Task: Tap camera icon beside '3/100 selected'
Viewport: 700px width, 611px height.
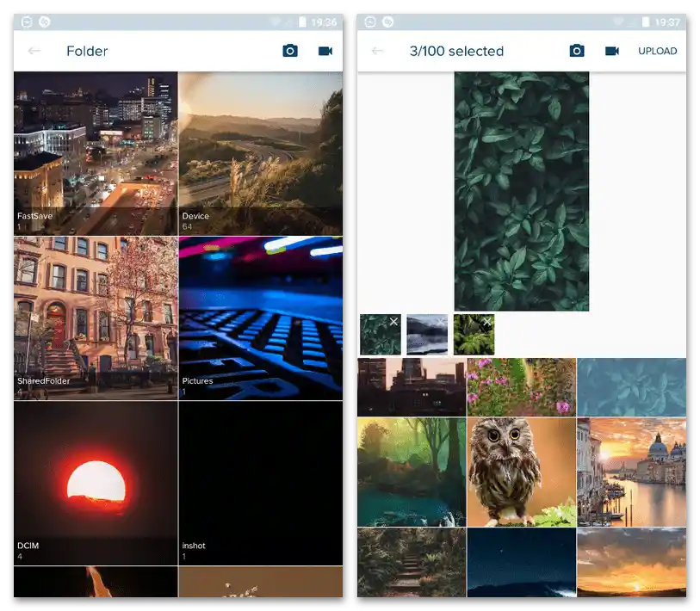Action: pyautogui.click(x=577, y=51)
